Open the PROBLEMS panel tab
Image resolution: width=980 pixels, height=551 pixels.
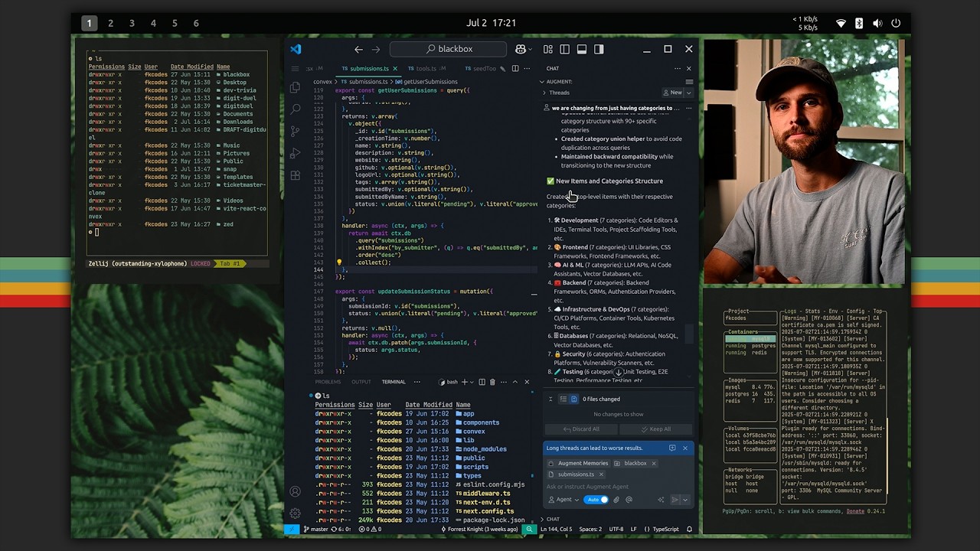[x=328, y=382]
